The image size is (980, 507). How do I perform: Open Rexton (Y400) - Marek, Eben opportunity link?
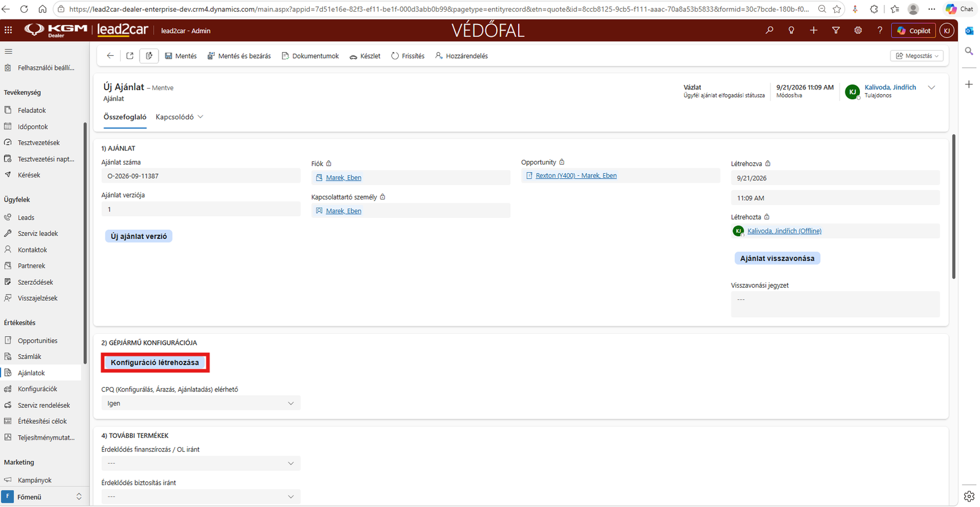pos(576,176)
